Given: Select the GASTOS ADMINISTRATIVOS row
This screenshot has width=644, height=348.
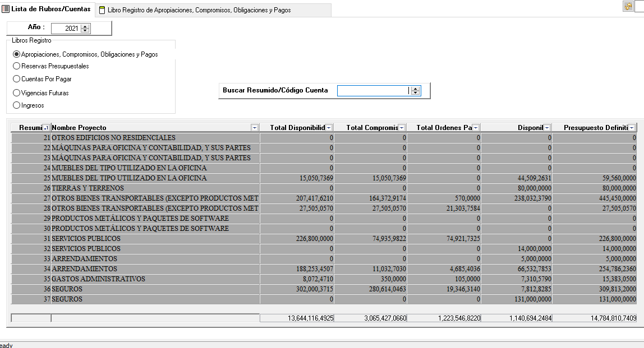Looking at the screenshot, I should click(x=98, y=279).
